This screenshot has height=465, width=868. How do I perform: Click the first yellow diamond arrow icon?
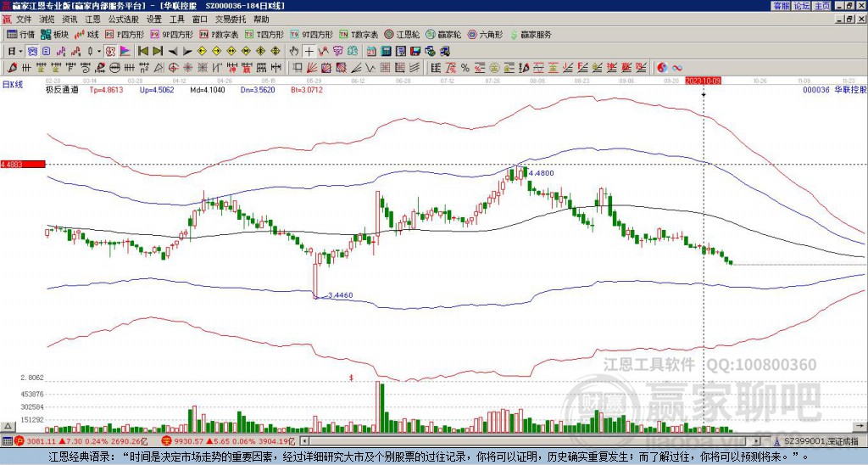pos(202,52)
